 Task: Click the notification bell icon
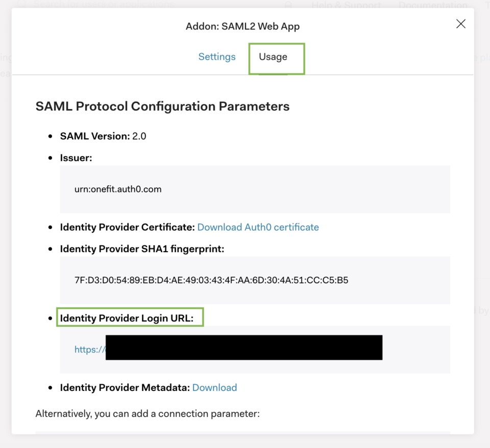pyautogui.click(x=288, y=4)
